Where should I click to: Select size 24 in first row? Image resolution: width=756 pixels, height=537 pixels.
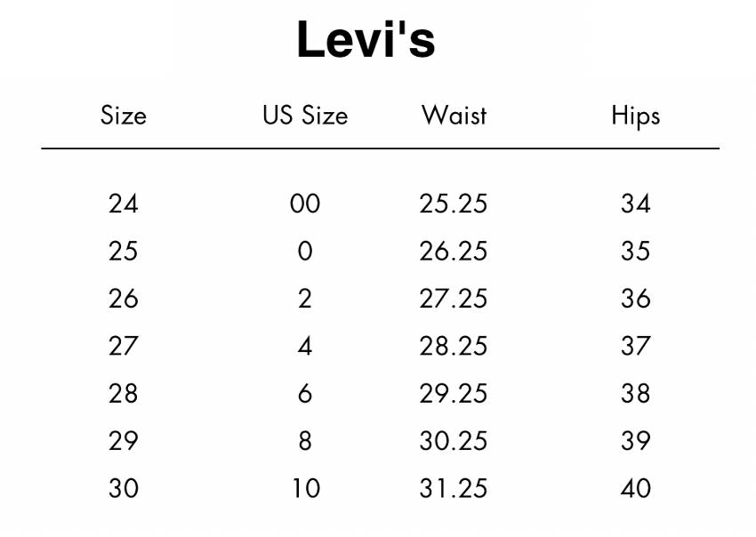[124, 204]
